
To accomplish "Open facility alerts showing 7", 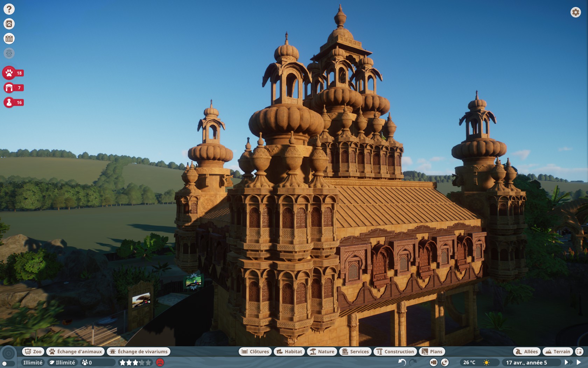I will (13, 88).
